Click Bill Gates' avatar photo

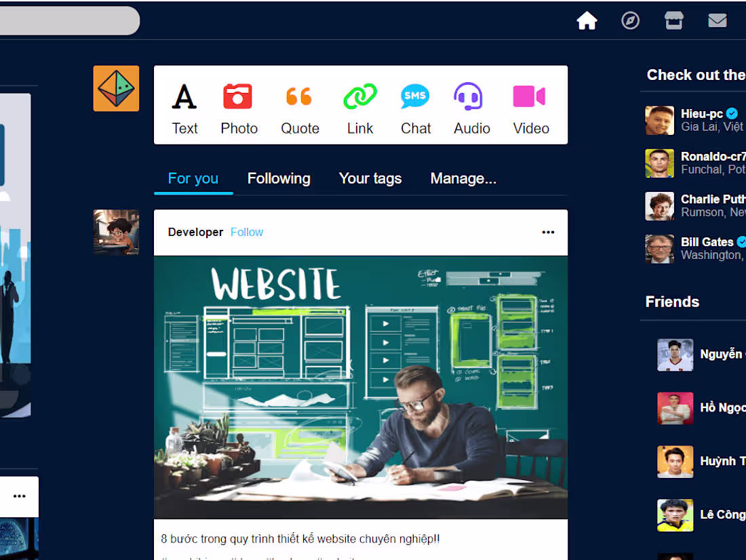coord(659,249)
